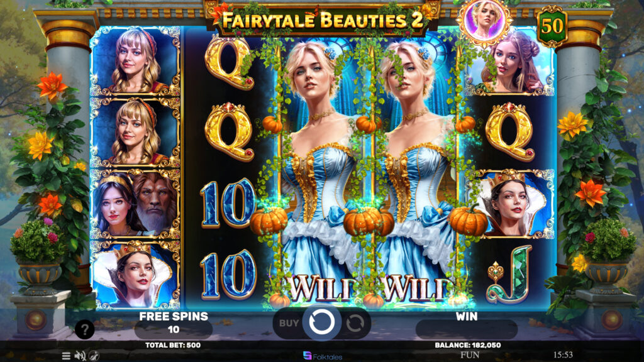Click the golden Q on the last reel

click(509, 131)
